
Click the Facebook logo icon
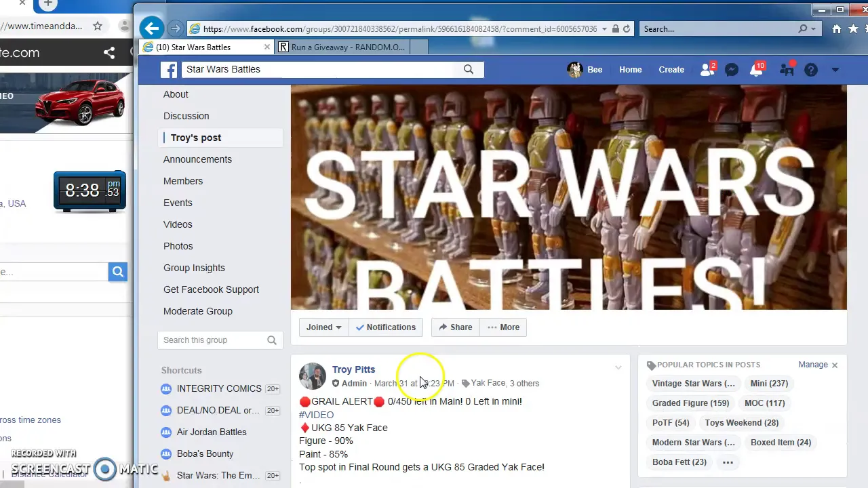pos(169,69)
